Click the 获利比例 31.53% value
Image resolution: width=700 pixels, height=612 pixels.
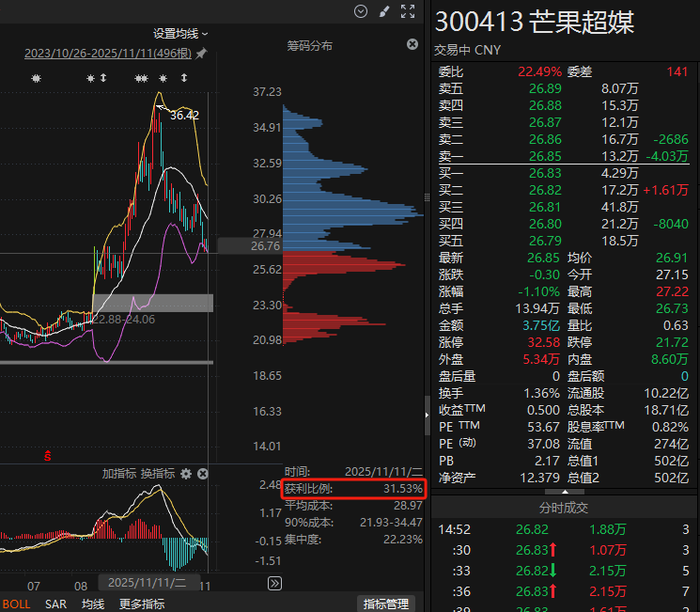403,488
